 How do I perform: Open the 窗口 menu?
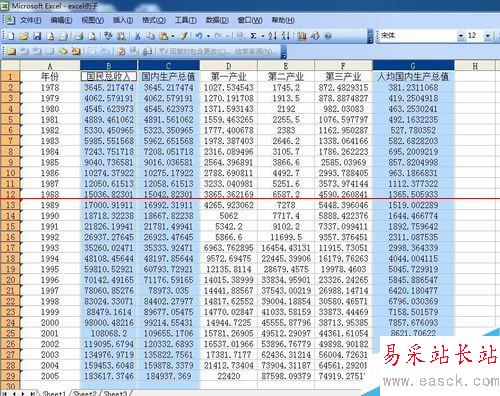(250, 20)
